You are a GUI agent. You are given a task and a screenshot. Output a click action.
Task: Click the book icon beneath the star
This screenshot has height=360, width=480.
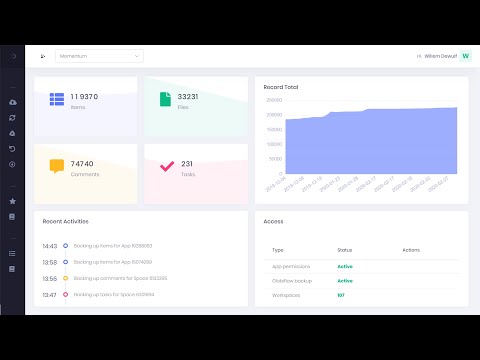(x=12, y=217)
